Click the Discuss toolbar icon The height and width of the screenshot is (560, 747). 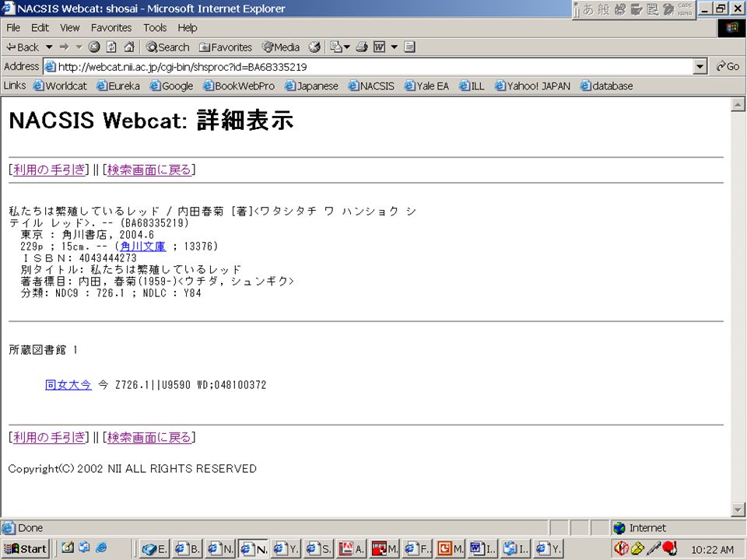(x=410, y=47)
